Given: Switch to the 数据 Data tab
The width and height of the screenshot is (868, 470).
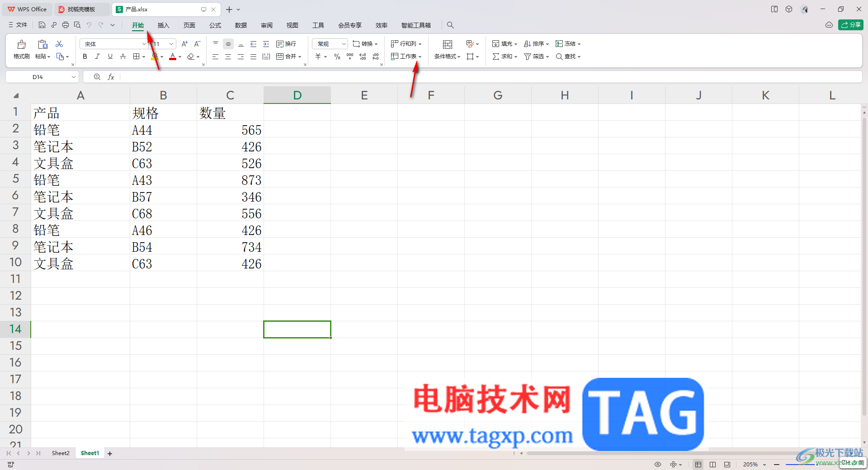Looking at the screenshot, I should (241, 25).
